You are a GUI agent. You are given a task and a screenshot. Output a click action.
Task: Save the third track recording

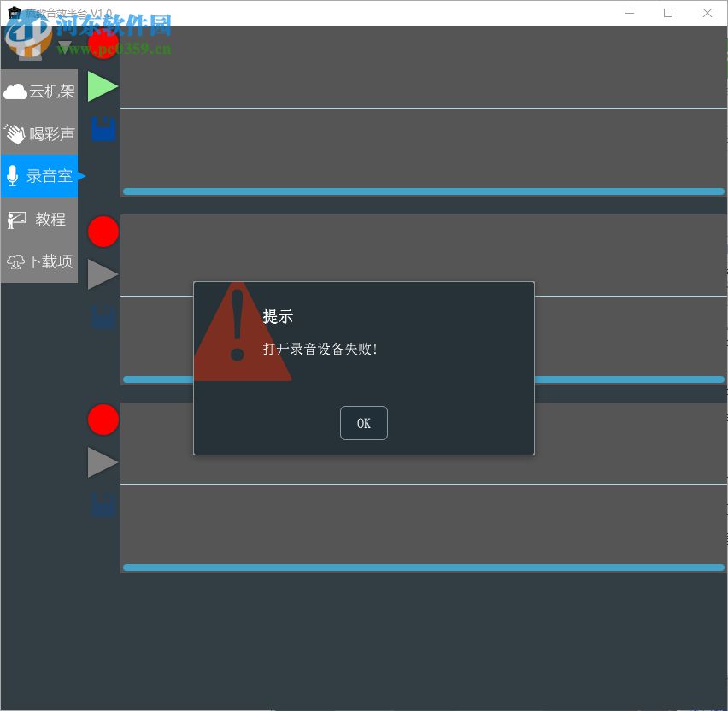[x=103, y=505]
